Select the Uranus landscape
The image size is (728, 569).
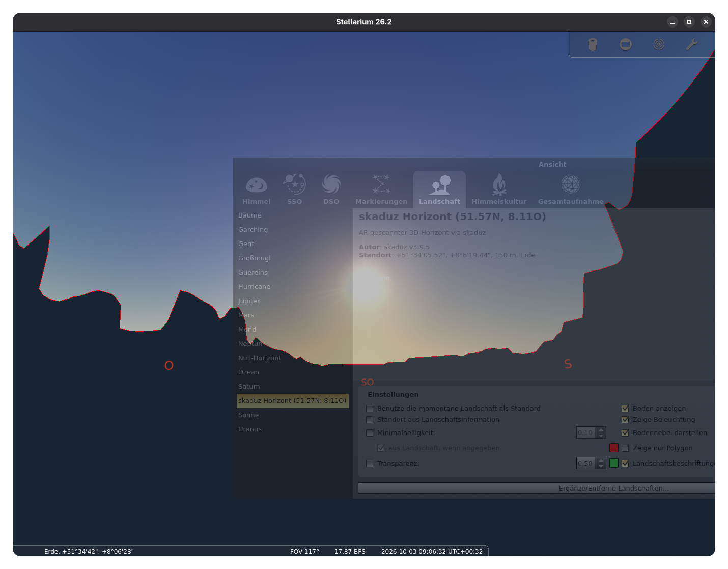coord(293,429)
